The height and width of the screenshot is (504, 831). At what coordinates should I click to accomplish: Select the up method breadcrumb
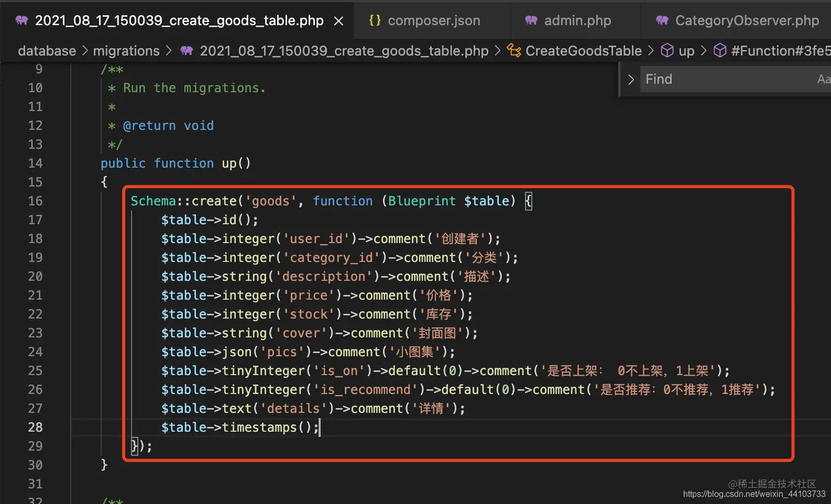click(686, 51)
